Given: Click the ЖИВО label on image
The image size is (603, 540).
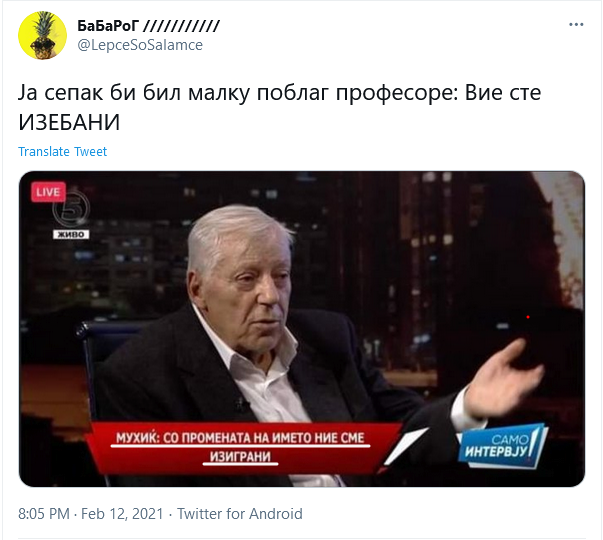Looking at the screenshot, I should point(71,234).
